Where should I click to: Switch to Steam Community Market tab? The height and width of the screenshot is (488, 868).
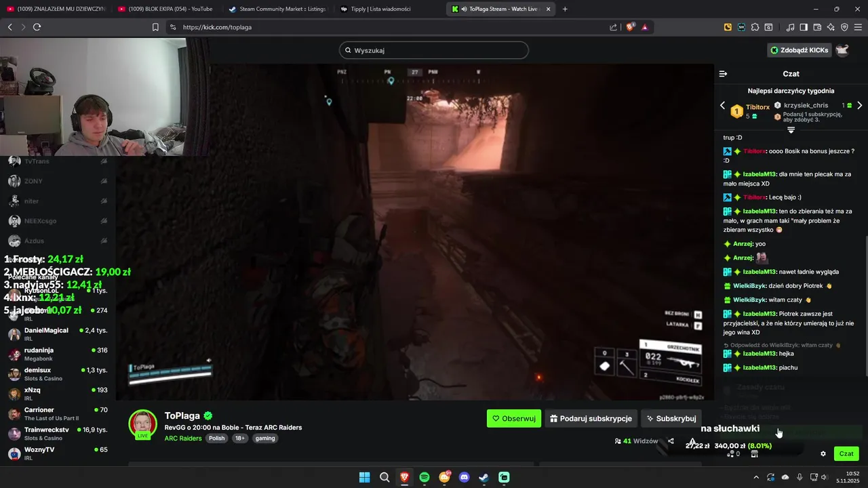click(x=277, y=9)
